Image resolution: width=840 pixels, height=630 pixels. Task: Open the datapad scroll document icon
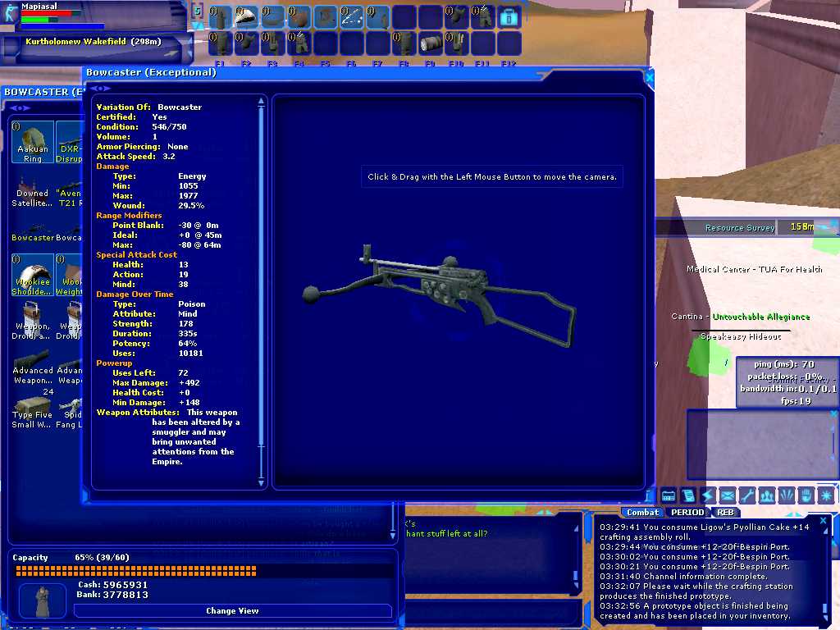688,495
